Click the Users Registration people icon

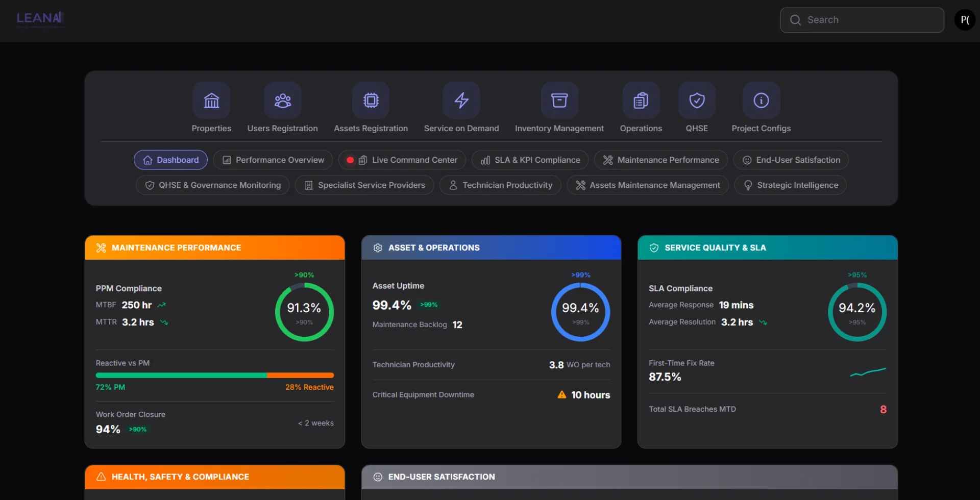point(282,101)
